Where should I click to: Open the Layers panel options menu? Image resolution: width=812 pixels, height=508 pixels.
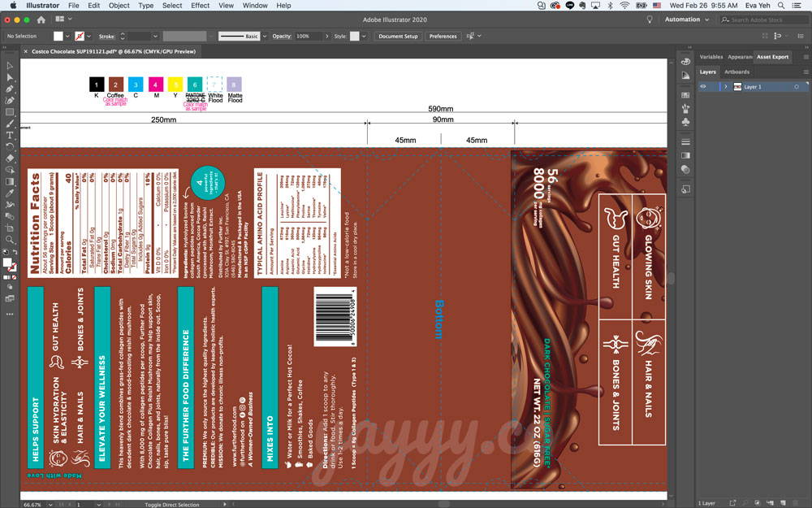click(806, 72)
